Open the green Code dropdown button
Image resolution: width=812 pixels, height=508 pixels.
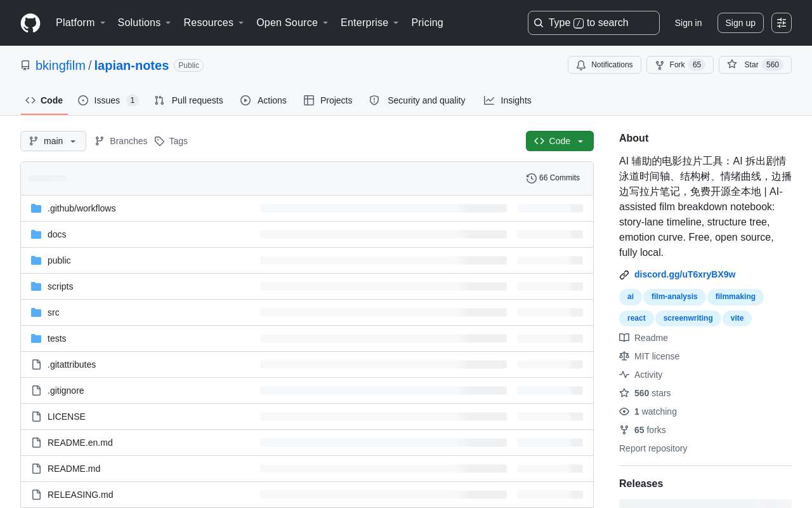[560, 141]
